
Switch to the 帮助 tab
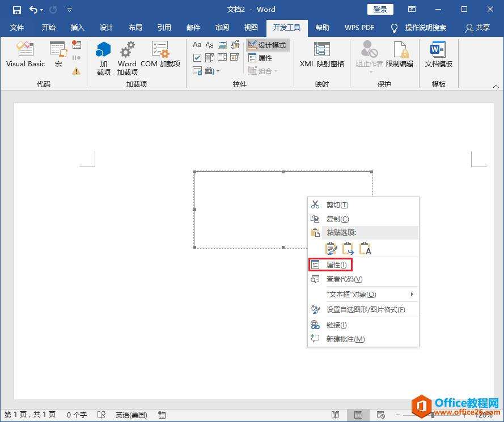point(323,28)
